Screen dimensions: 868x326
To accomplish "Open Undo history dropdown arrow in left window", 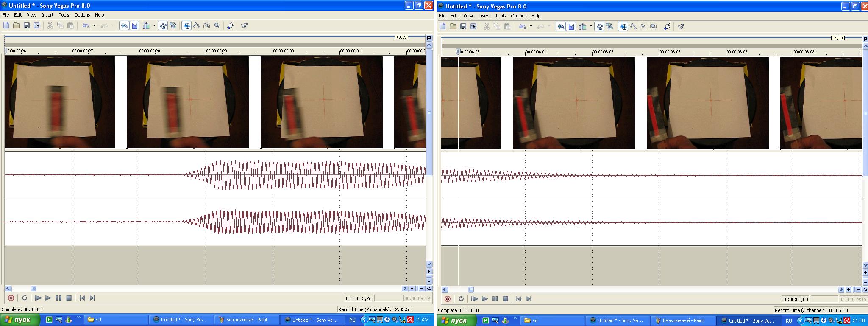I will 94,26.
